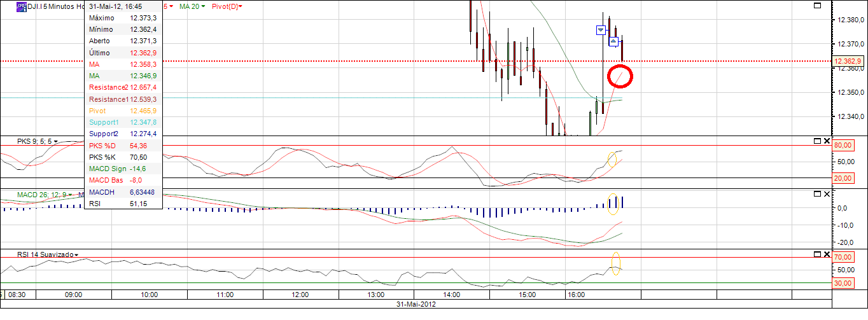This screenshot has height=320, width=868.
Task: Maximize the main price chart panel
Action: (818, 6)
